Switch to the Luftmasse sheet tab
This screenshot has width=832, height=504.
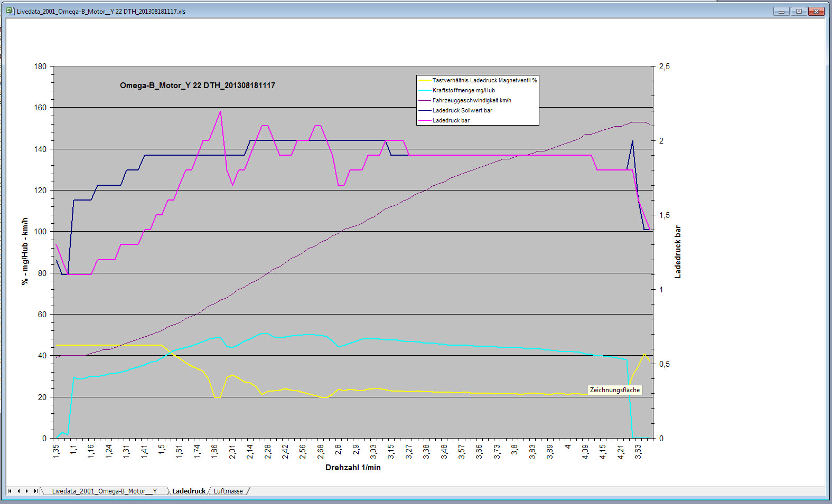[228, 491]
